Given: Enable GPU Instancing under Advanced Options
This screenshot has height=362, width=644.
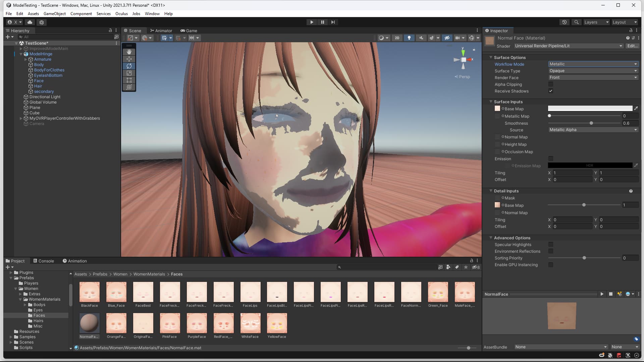Looking at the screenshot, I should pyautogui.click(x=550, y=265).
